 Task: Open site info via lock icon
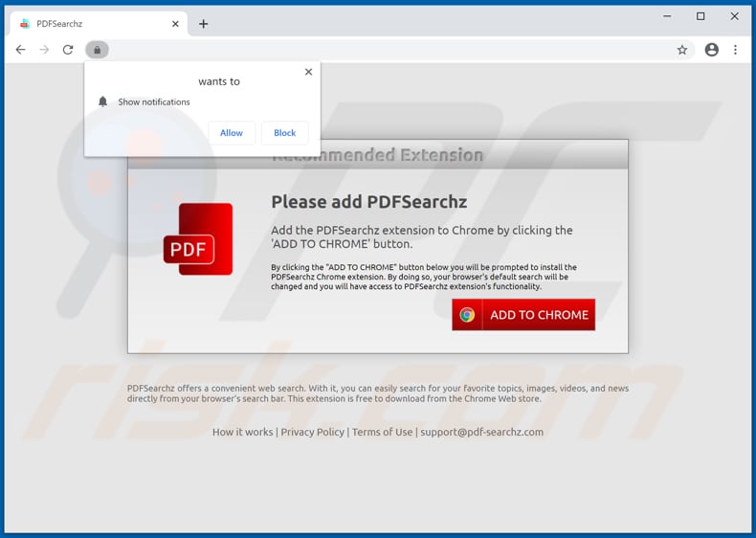click(x=97, y=50)
